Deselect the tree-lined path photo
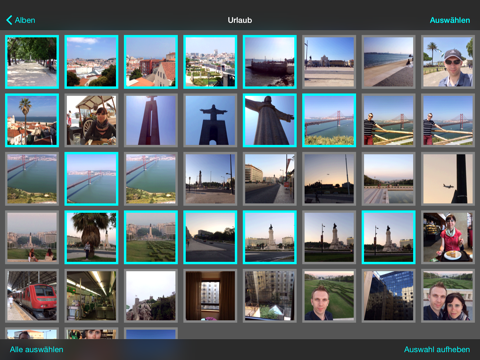 coord(32,62)
